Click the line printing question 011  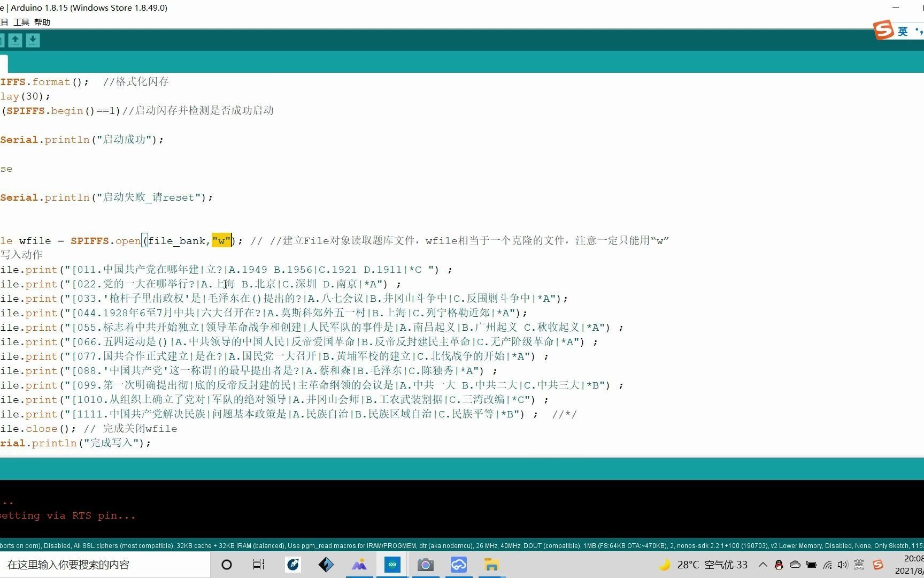[x=227, y=270]
